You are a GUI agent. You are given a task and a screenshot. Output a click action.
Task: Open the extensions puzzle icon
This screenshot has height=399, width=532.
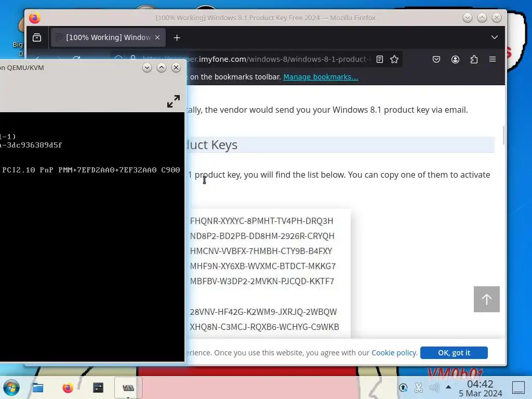474,59
